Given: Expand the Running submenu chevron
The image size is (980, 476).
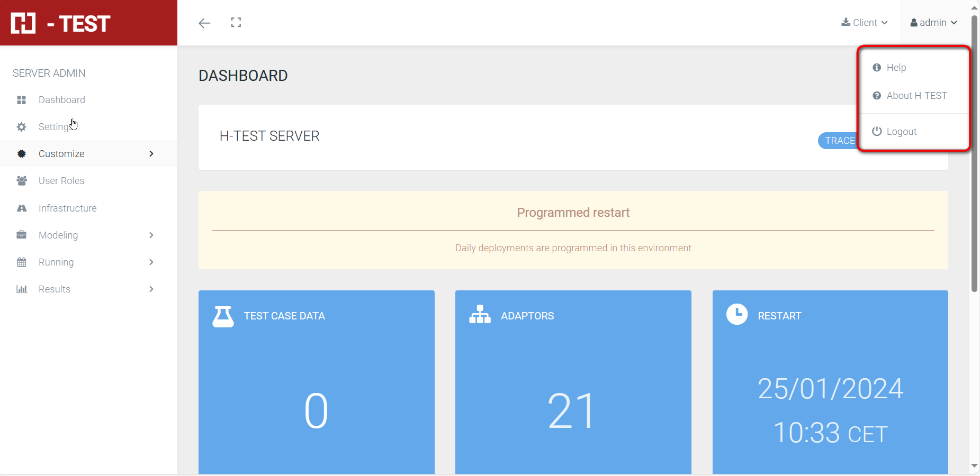Looking at the screenshot, I should [151, 262].
